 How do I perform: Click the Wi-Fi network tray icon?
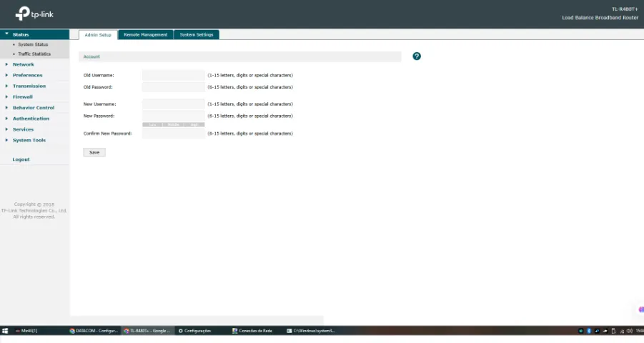[622, 331]
